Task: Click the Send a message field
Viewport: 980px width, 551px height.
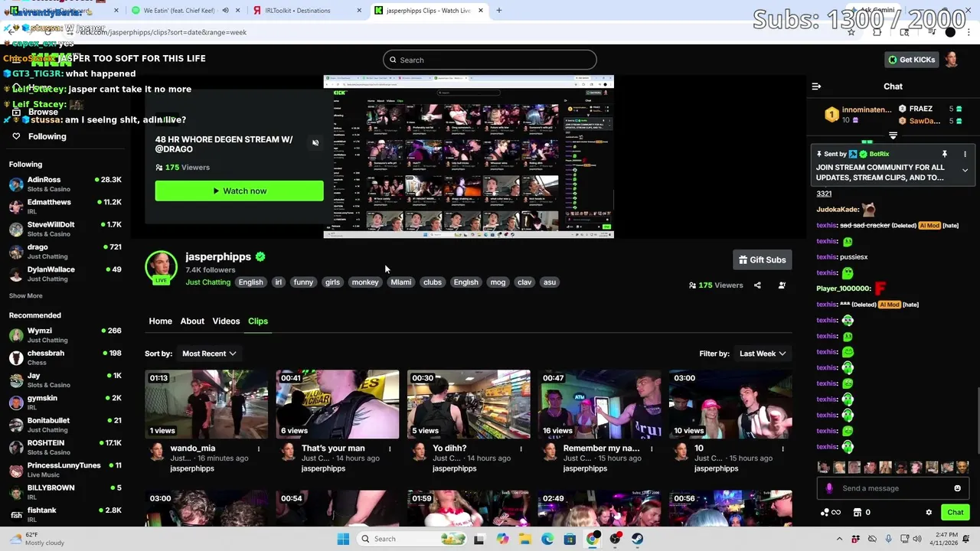Action: (892, 488)
